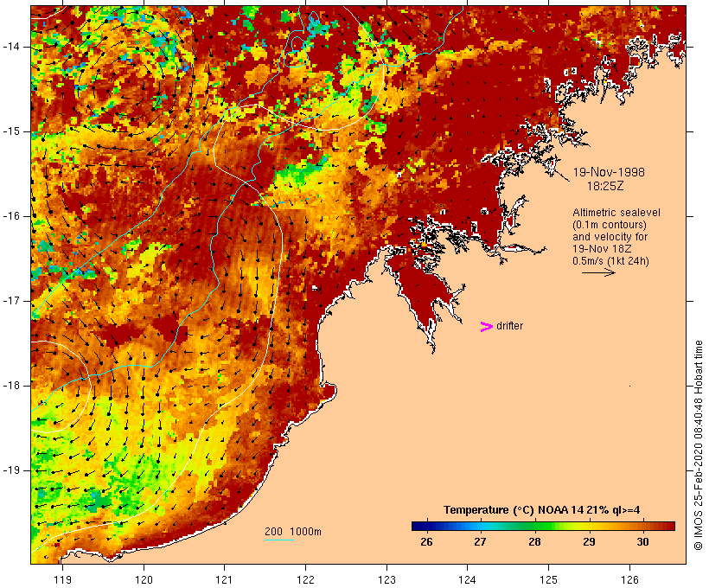
Task: Click the -14 latitude axis label
Action: pos(11,47)
